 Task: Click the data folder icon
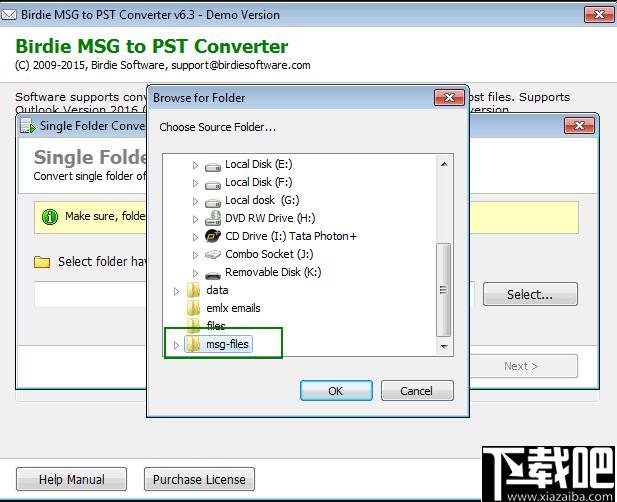point(193,290)
